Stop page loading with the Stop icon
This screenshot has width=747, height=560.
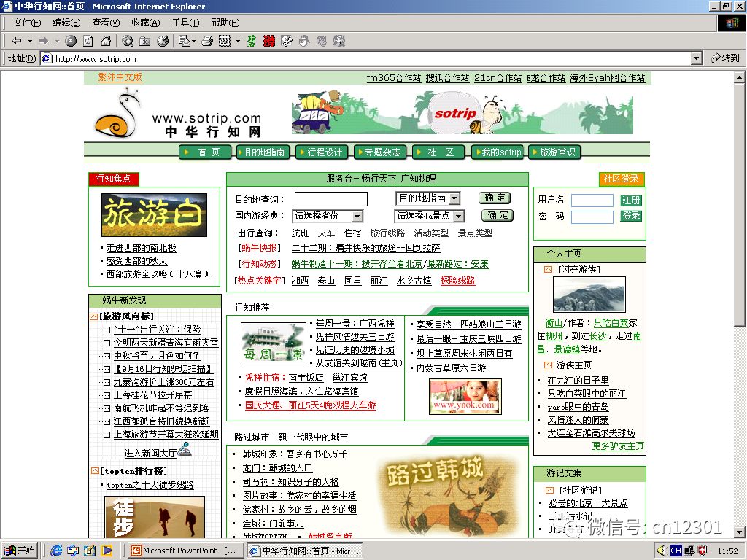[71, 42]
